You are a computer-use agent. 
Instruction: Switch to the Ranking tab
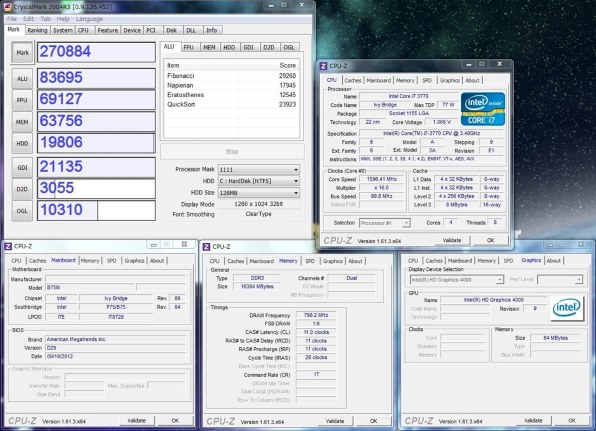pyautogui.click(x=37, y=30)
